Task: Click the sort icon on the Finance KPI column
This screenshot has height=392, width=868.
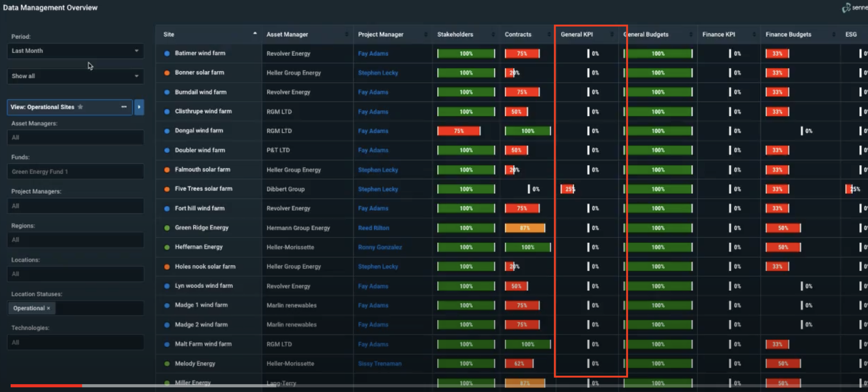Action: click(754, 34)
